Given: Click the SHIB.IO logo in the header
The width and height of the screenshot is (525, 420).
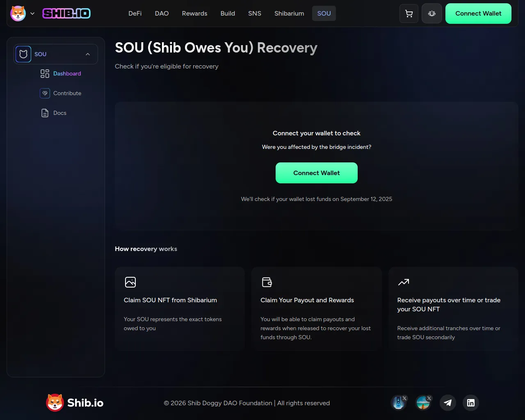Looking at the screenshot, I should 66,14.
